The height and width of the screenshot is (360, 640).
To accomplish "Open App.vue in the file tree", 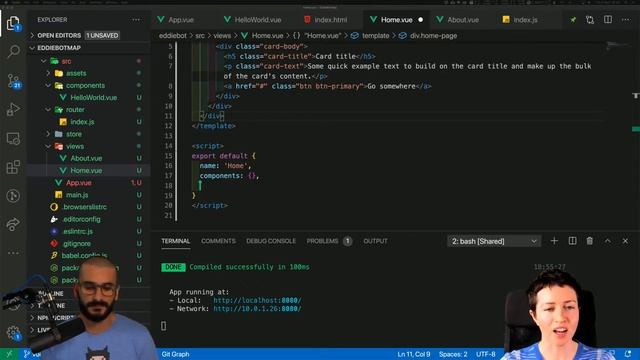I will [x=78, y=183].
